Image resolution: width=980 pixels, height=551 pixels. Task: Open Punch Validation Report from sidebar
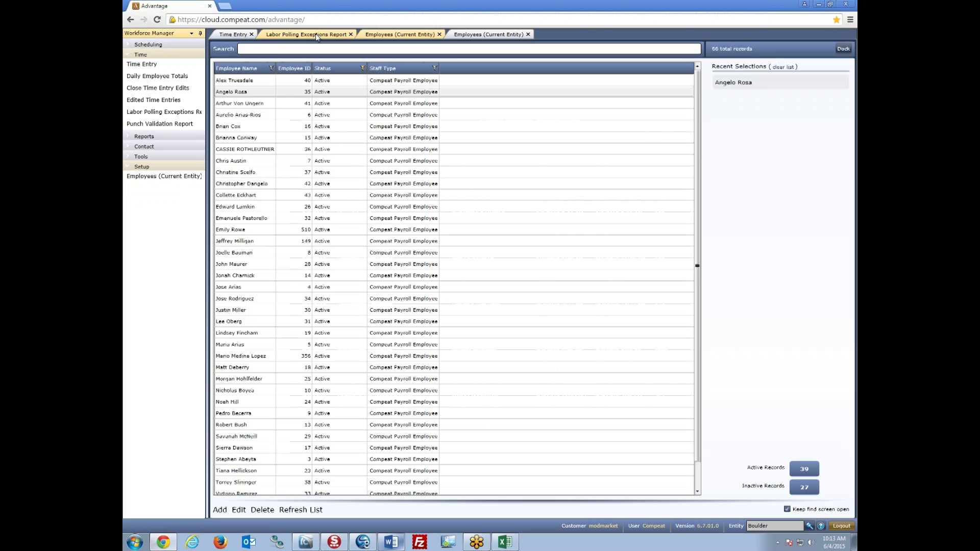pos(160,123)
